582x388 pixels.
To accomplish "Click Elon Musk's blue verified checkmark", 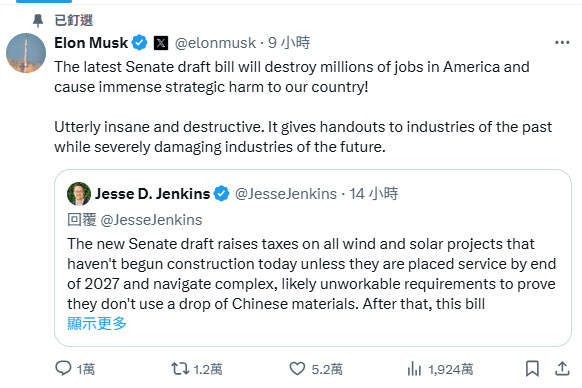I will [x=140, y=43].
